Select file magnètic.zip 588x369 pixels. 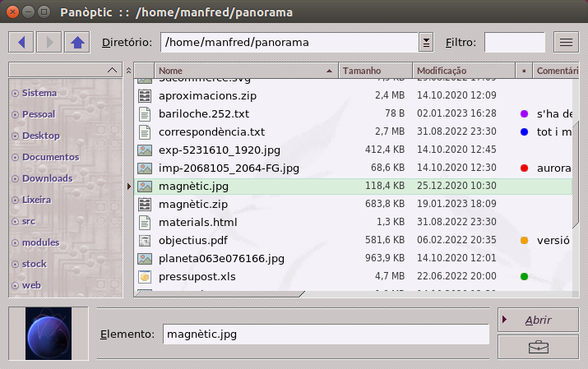pyautogui.click(x=193, y=204)
